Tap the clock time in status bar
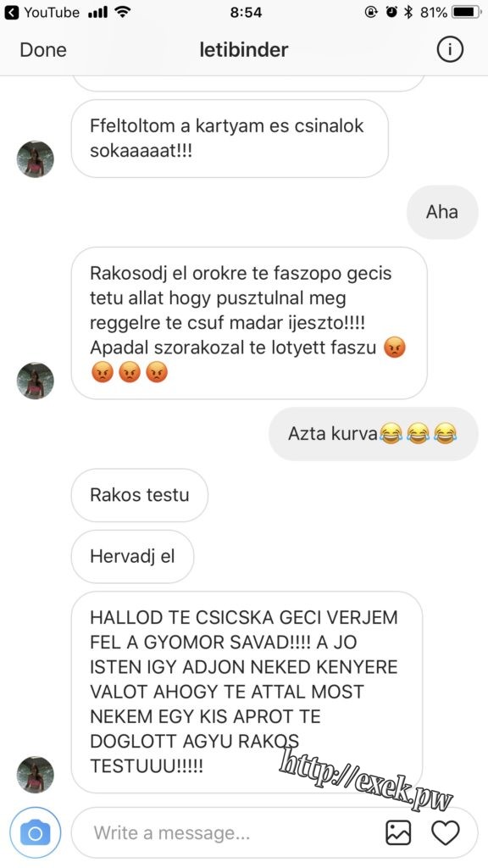 (246, 12)
